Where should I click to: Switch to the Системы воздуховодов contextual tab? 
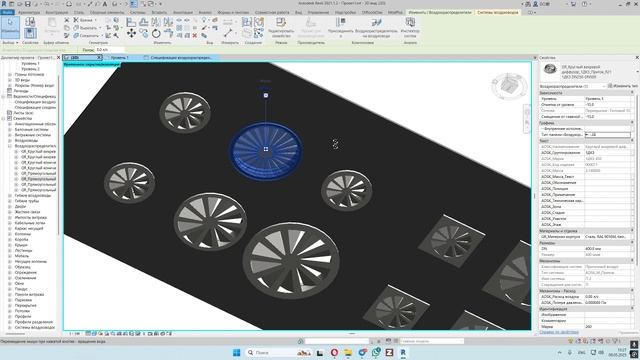(498, 12)
